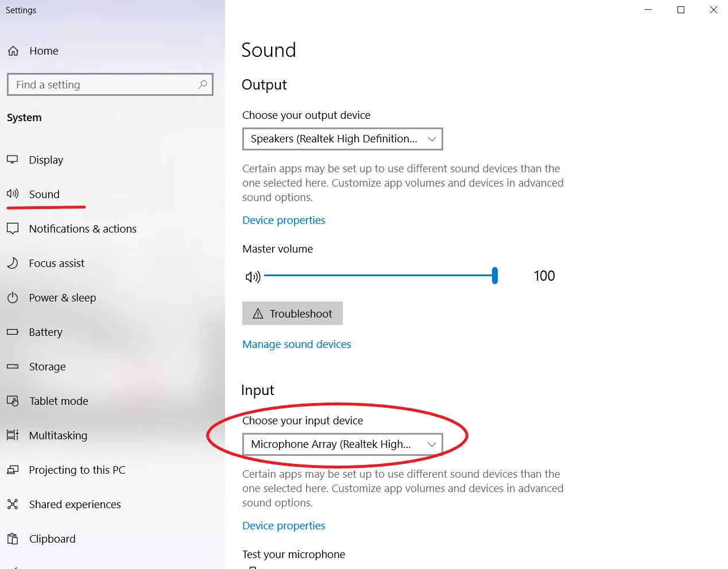The width and height of the screenshot is (728, 569).
Task: Click the master volume slider handle
Action: point(495,276)
